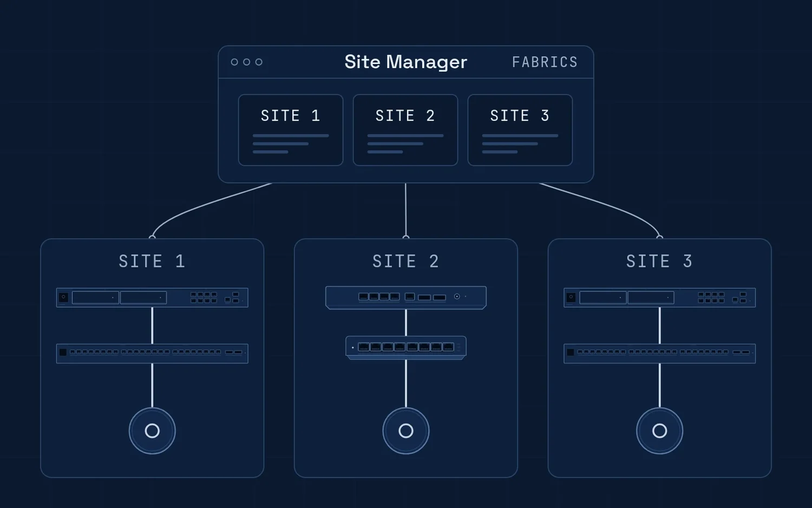The width and height of the screenshot is (812, 508).
Task: Open the SITE 3 card in Site Manager window
Action: tap(520, 130)
